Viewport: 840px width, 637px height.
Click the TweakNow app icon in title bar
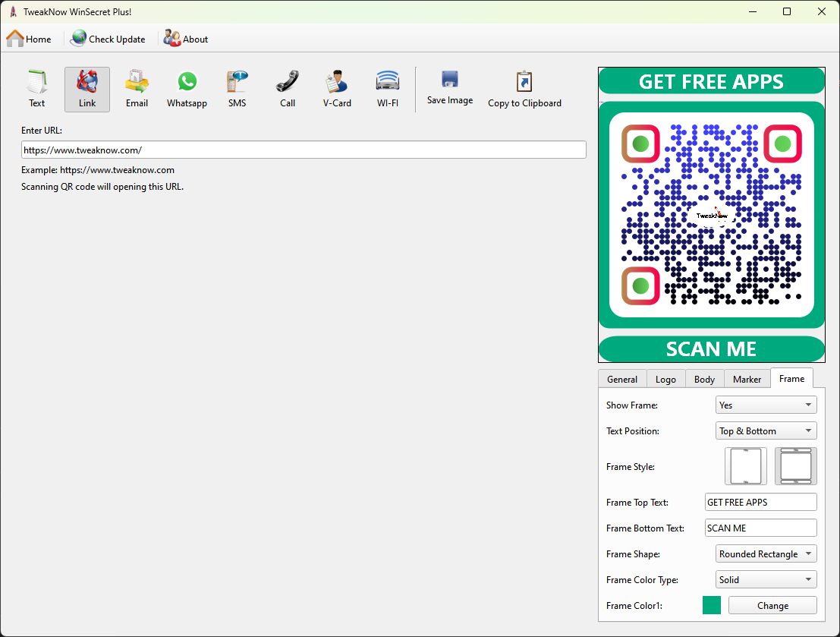click(x=13, y=12)
